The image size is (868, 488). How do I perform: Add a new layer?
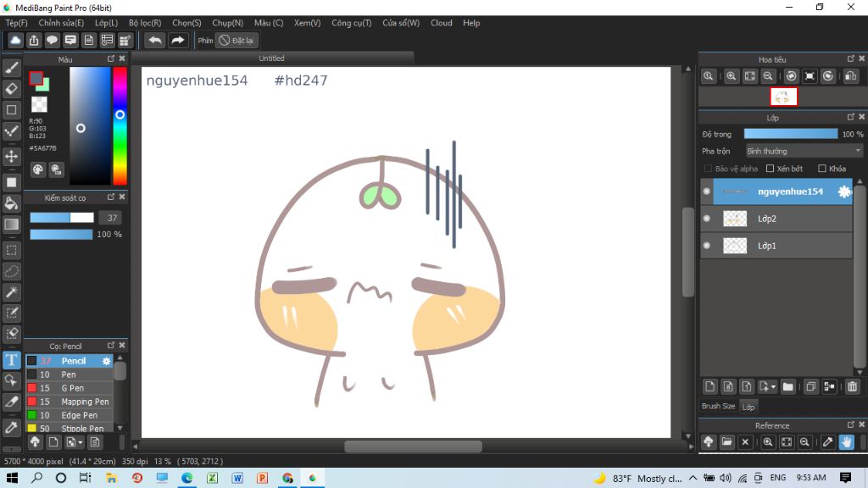click(x=709, y=386)
